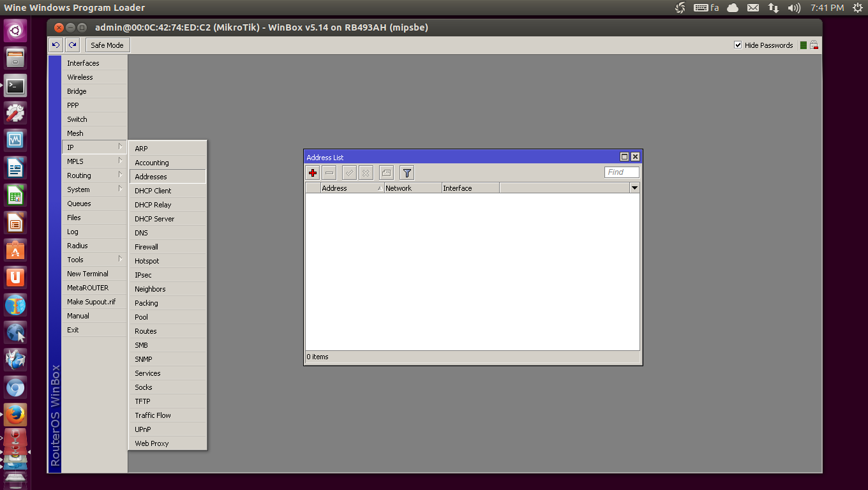
Task: Click Make Supout.rif in the sidebar
Action: tap(94, 302)
